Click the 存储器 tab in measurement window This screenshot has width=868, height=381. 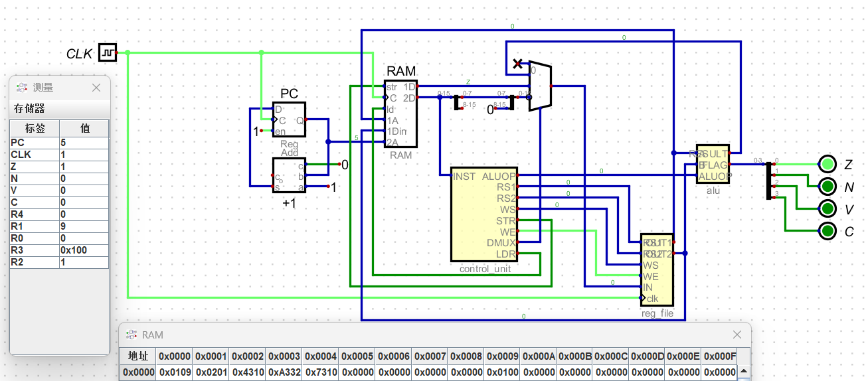coord(30,108)
